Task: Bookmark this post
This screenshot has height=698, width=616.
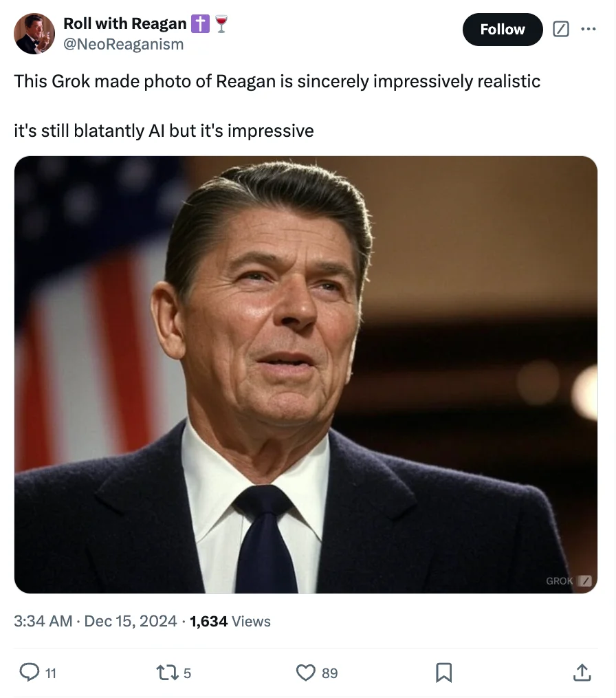Action: [444, 672]
